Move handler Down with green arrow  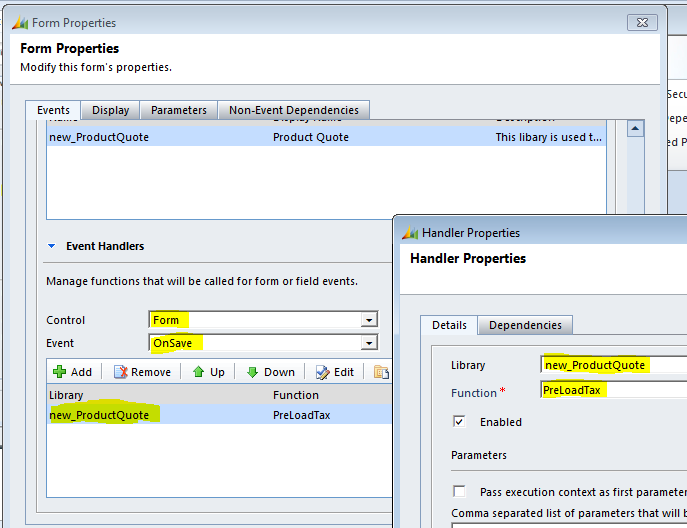click(253, 372)
